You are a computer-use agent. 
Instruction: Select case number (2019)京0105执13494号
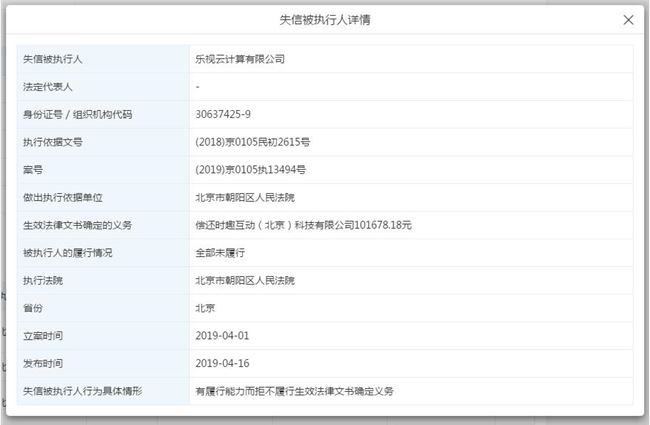[250, 170]
